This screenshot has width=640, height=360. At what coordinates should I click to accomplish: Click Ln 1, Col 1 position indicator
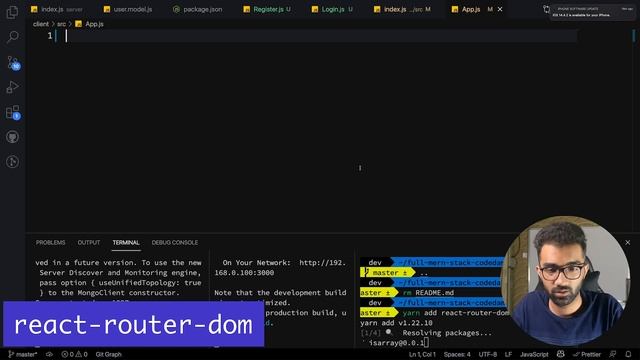(x=422, y=354)
